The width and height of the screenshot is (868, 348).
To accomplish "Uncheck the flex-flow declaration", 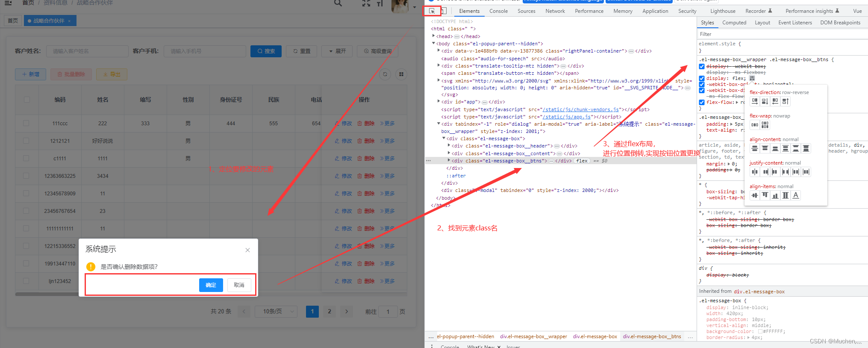I will [x=702, y=102].
